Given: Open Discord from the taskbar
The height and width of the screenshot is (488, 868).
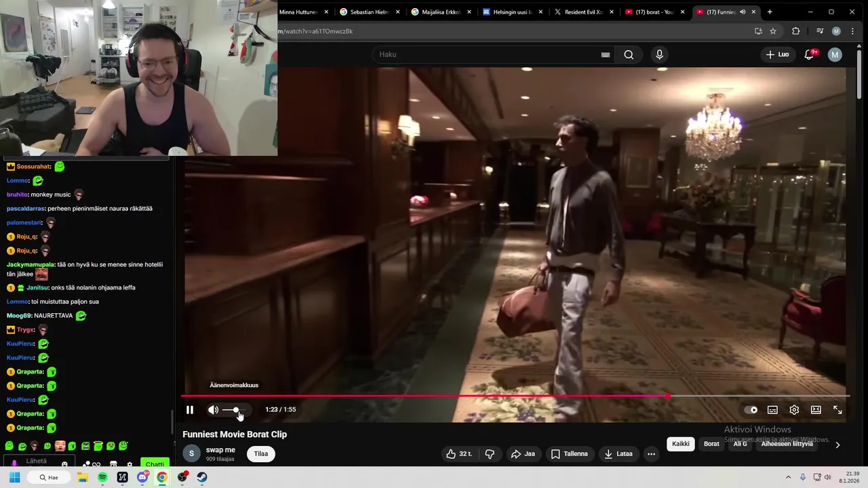Looking at the screenshot, I should point(142,477).
